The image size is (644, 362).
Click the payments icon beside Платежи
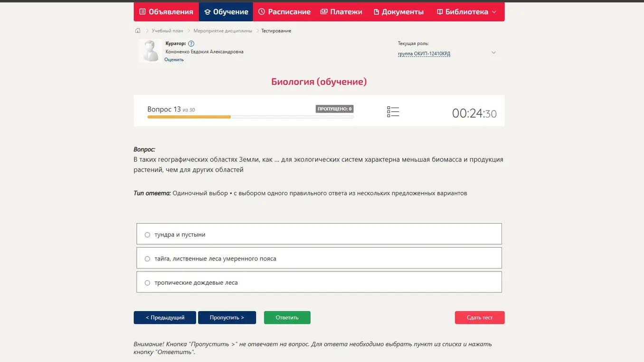pos(324,12)
